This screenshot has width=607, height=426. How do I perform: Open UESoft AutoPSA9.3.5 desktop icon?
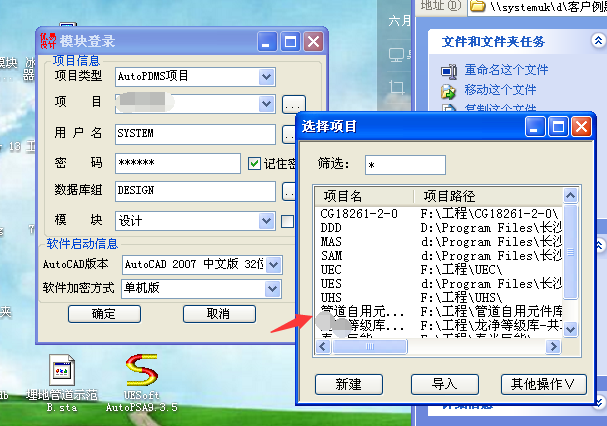pyautogui.click(x=142, y=371)
